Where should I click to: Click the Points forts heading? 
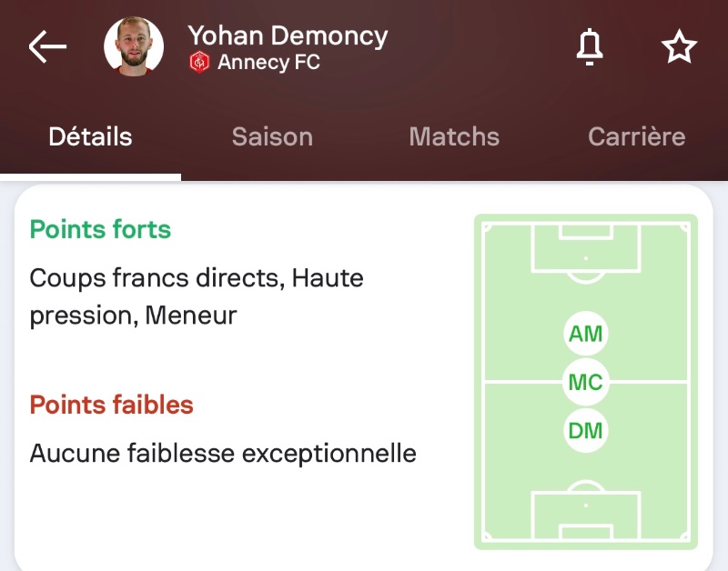(100, 229)
